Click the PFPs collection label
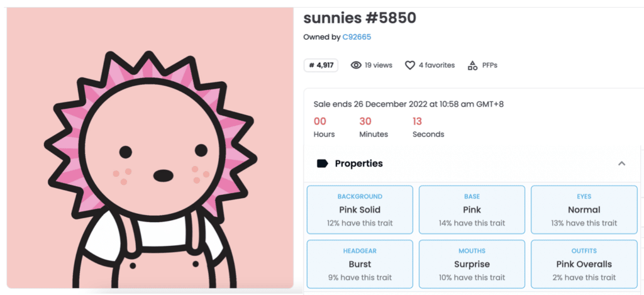Viewport: 644px width, 295px height. (x=489, y=65)
